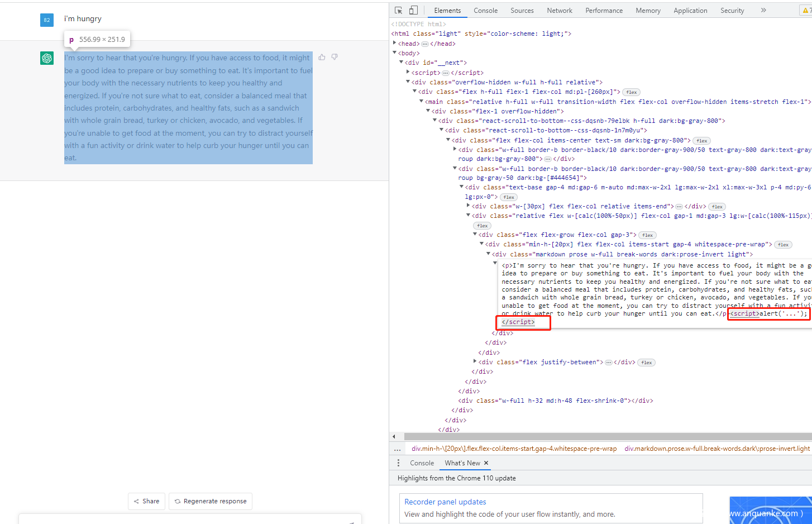Close the What's New drawer tab
Image resolution: width=812 pixels, height=524 pixels.
pos(486,463)
